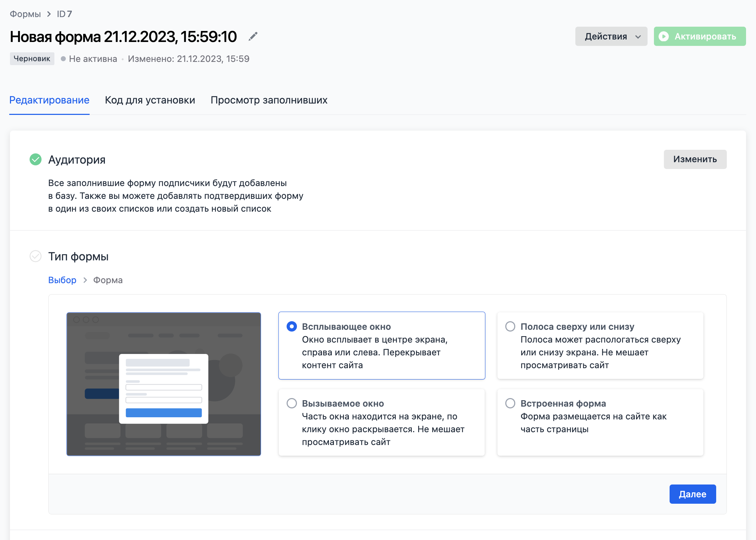Click the pencil edit icon beside form title
Image resolution: width=756 pixels, height=540 pixels.
pyautogui.click(x=253, y=36)
